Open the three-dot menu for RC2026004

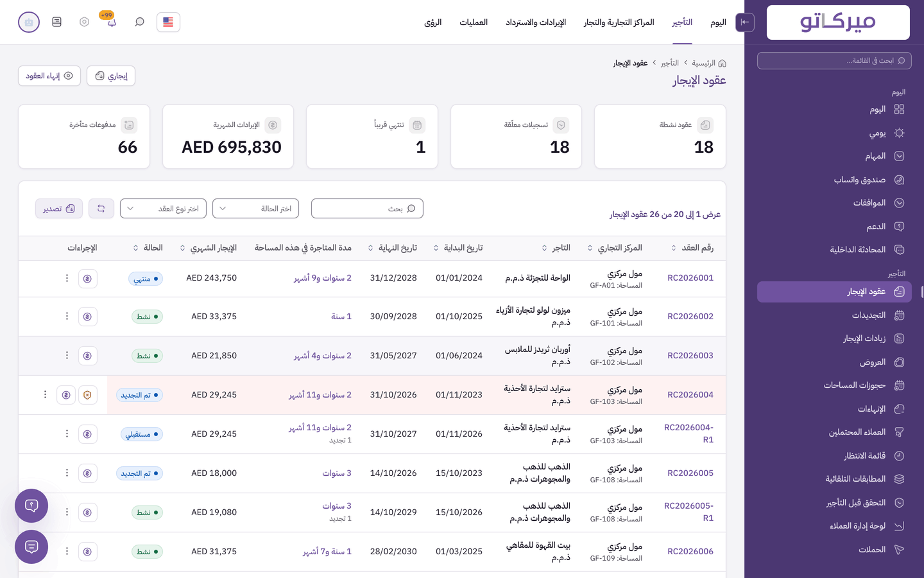tap(45, 395)
